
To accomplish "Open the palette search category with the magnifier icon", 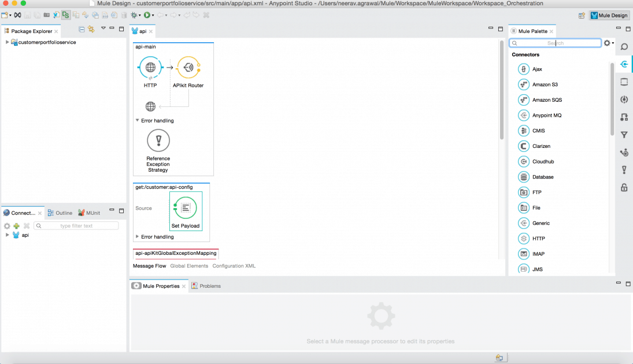I will tap(624, 47).
